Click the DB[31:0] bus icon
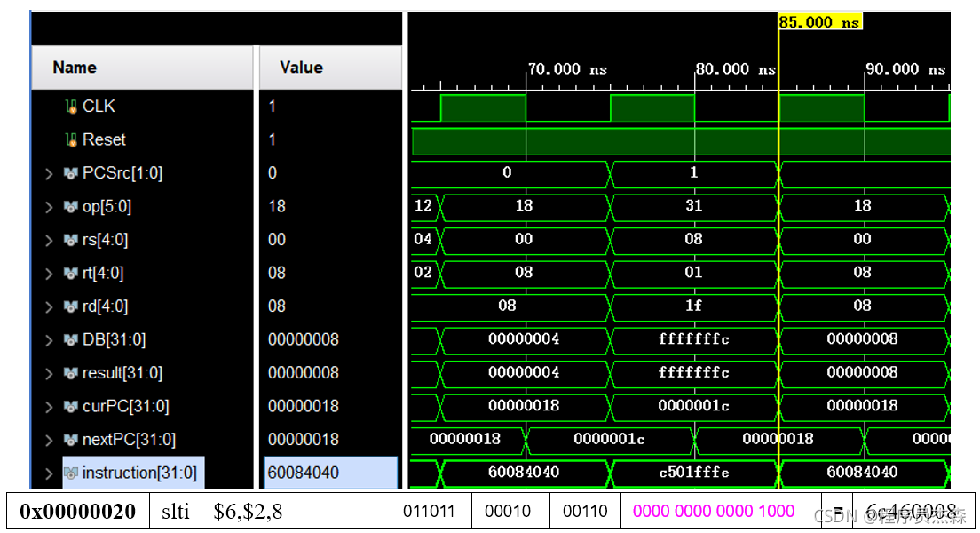 [x=71, y=339]
